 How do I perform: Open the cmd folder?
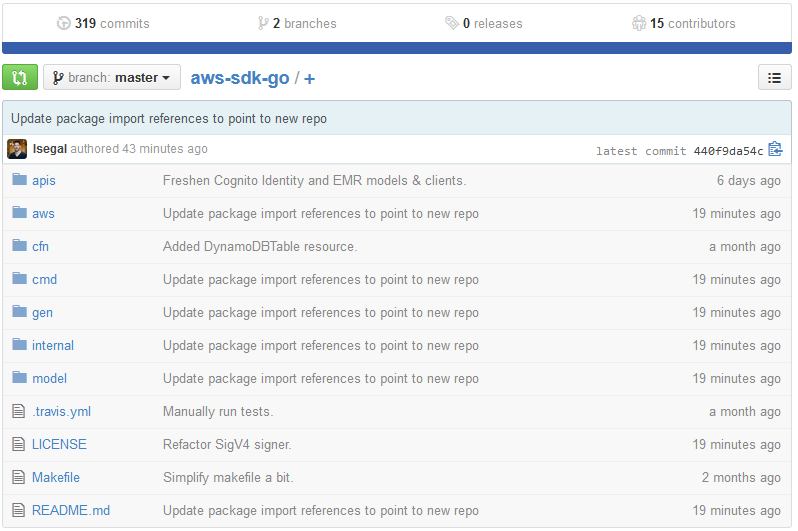[x=44, y=280]
